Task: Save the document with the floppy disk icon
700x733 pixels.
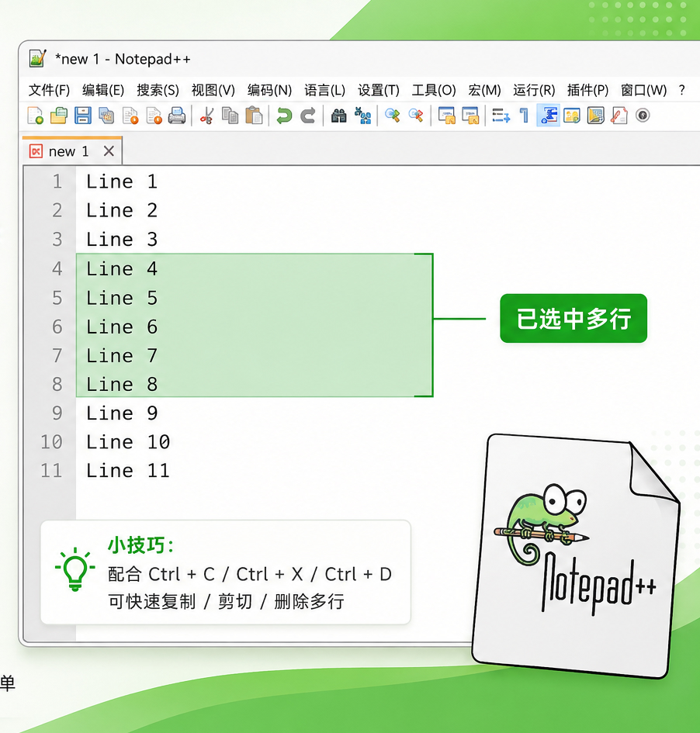Action: point(83,116)
